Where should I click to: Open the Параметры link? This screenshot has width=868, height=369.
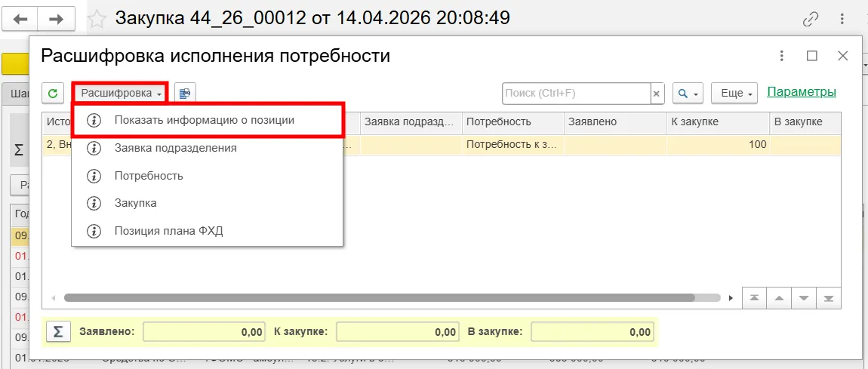click(802, 92)
